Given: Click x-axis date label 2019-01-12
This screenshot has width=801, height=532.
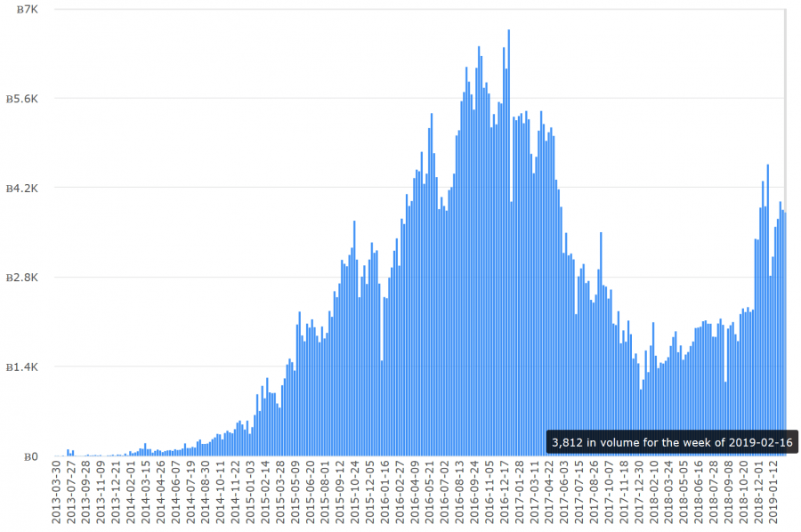Looking at the screenshot, I should tap(773, 492).
